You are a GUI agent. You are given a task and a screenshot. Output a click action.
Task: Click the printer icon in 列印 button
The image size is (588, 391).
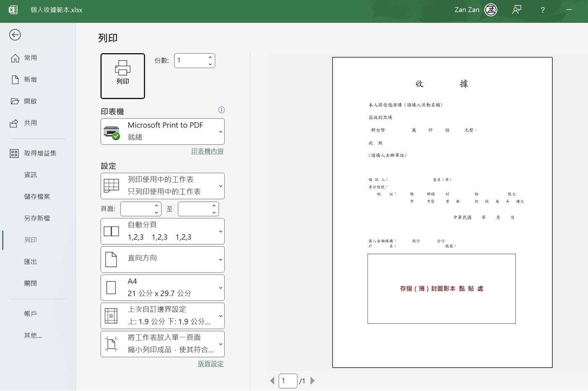(123, 68)
